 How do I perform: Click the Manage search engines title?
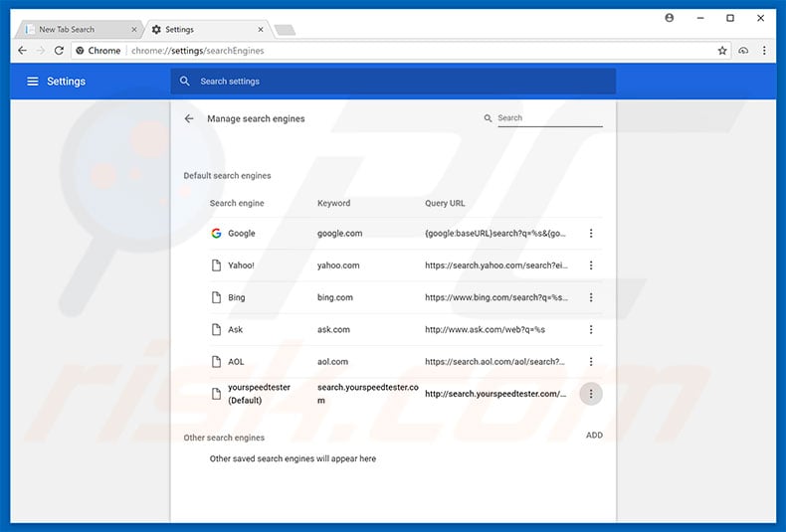point(256,118)
